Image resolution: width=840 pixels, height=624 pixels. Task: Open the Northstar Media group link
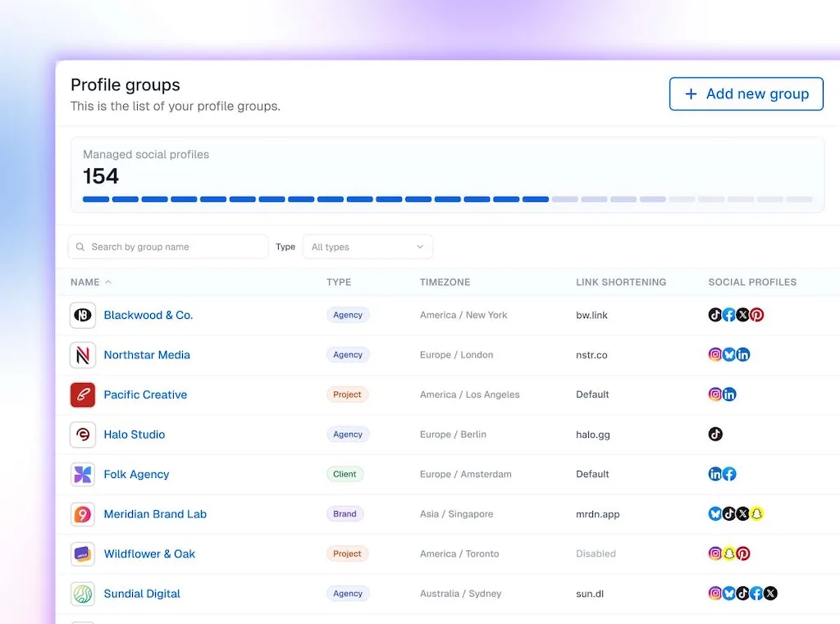147,355
